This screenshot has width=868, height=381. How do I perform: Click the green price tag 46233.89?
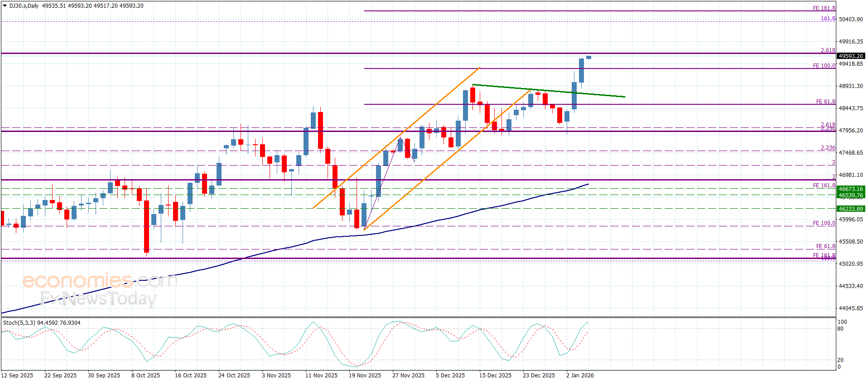coord(851,209)
